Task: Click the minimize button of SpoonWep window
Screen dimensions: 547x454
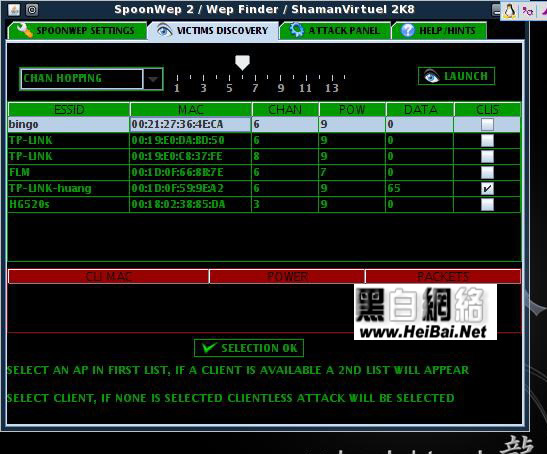Action: coord(496,10)
